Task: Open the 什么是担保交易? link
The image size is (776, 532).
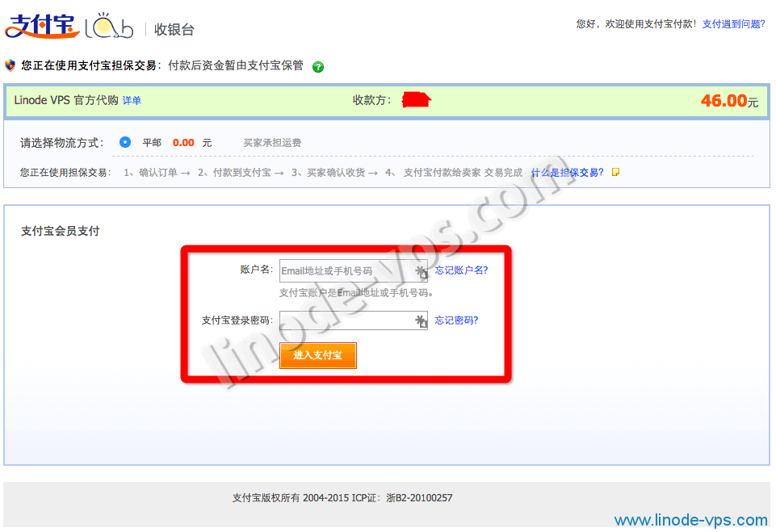Action: pos(567,172)
